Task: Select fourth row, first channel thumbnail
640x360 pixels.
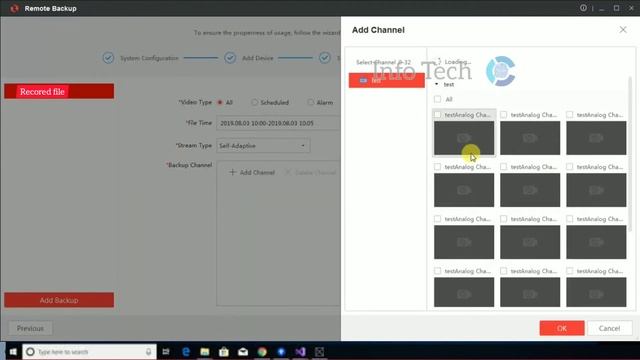Action: 464,292
